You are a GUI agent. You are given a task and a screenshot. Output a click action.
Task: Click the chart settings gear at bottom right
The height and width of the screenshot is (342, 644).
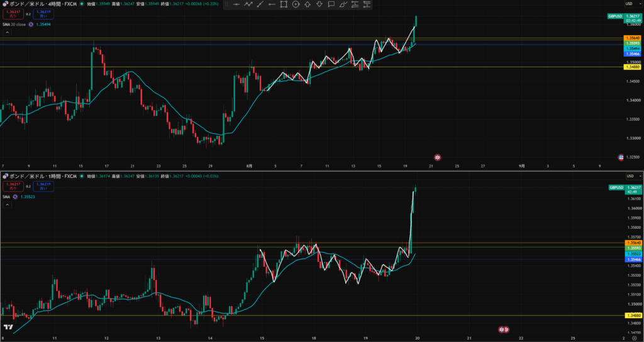click(634, 338)
